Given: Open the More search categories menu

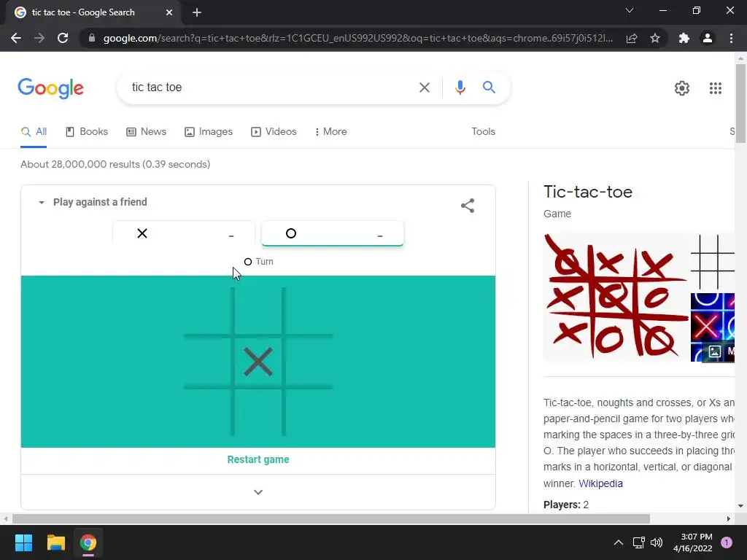Looking at the screenshot, I should [330, 131].
